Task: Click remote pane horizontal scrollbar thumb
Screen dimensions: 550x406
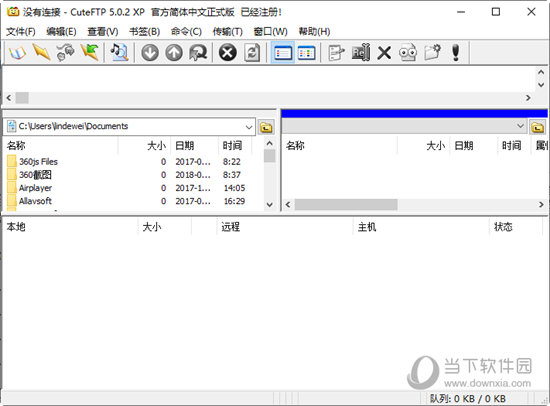Action: pyautogui.click(x=346, y=204)
